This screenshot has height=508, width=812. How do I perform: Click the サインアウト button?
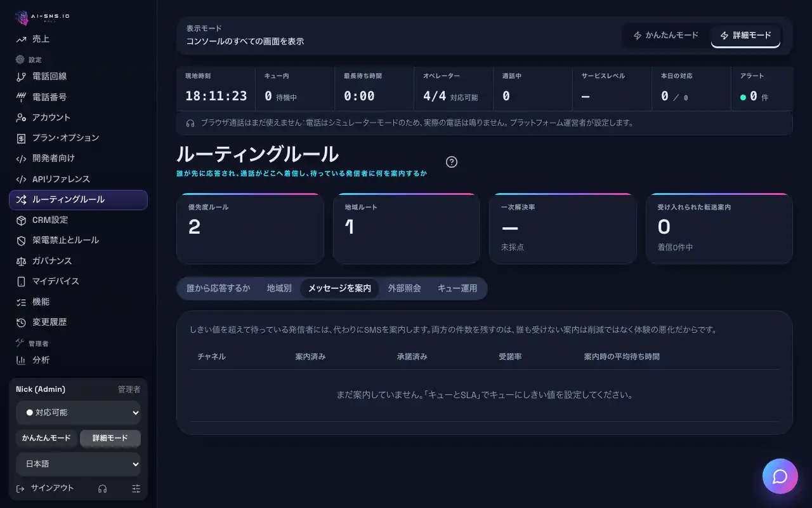click(x=45, y=488)
